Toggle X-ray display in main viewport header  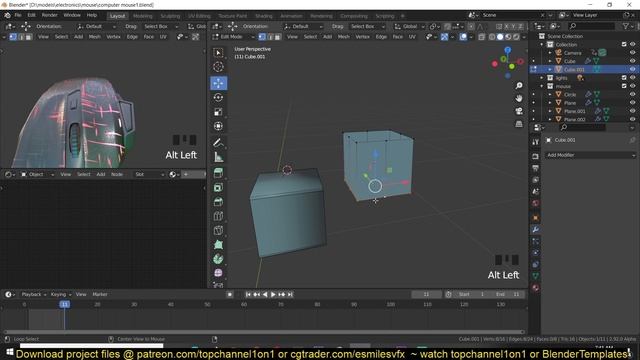(482, 37)
